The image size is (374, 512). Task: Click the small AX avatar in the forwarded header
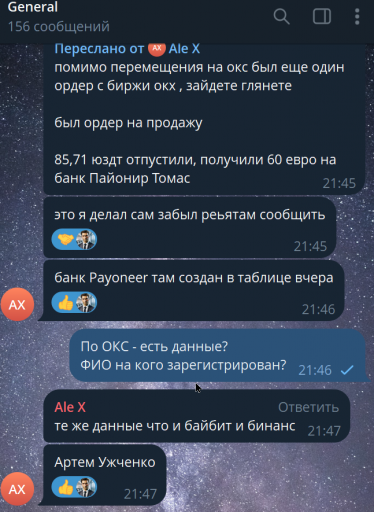click(157, 48)
